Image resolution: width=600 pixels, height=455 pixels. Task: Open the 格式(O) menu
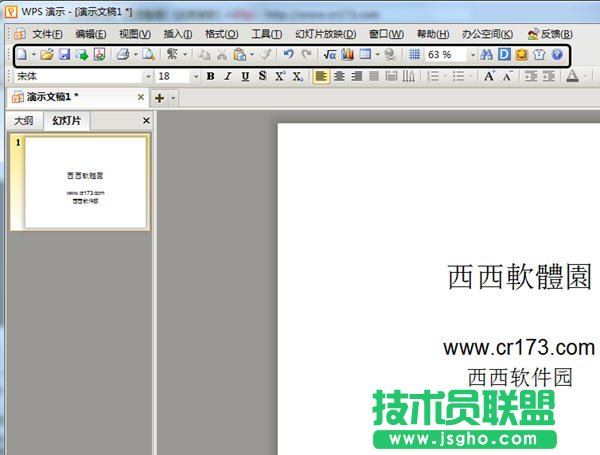[x=222, y=34]
